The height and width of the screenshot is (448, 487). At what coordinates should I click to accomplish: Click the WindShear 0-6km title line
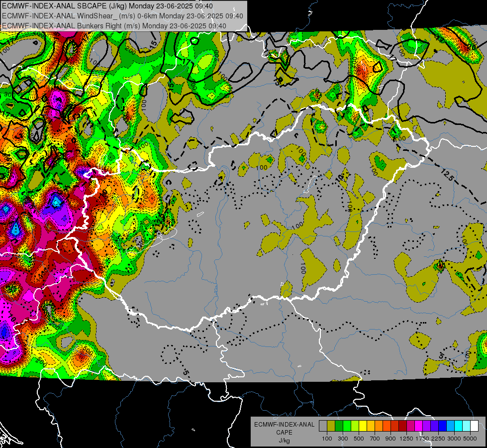[123, 16]
